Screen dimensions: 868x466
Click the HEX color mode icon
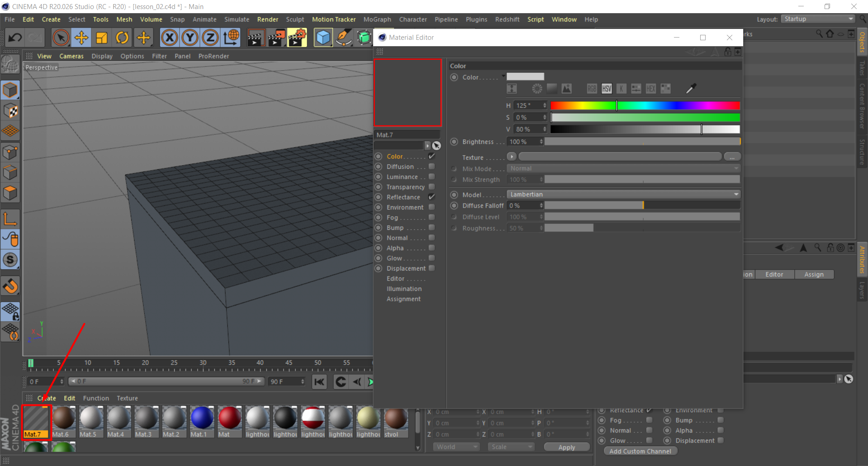(x=650, y=89)
